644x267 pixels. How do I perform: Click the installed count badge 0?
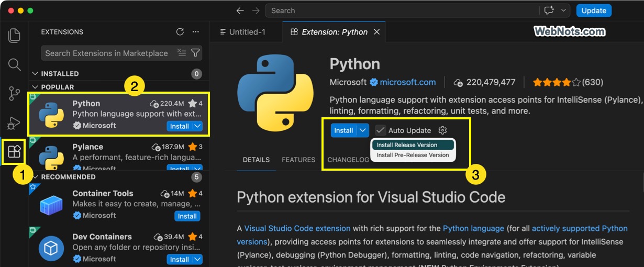click(x=197, y=74)
